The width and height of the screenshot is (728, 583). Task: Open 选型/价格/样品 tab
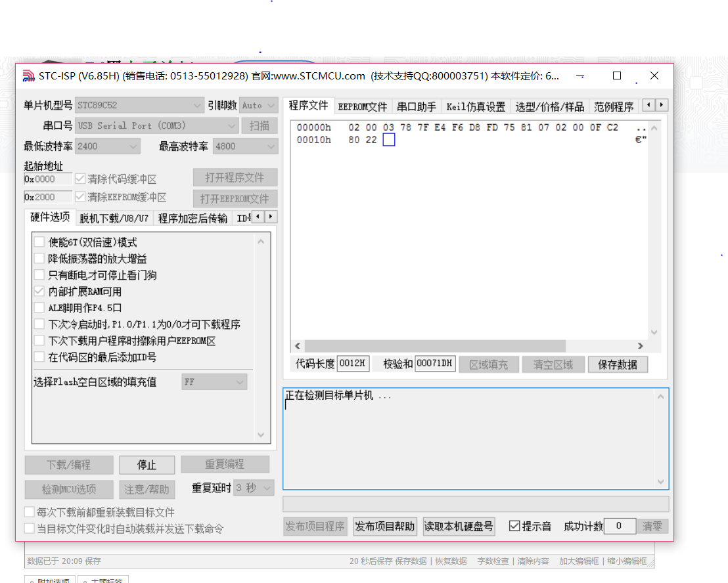[549, 107]
